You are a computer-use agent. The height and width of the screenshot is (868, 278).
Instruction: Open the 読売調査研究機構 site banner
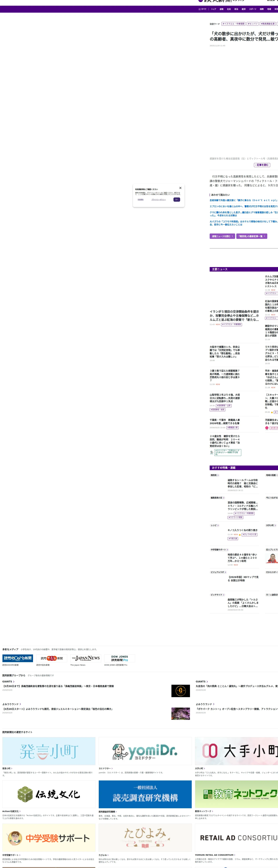[x=145, y=794]
